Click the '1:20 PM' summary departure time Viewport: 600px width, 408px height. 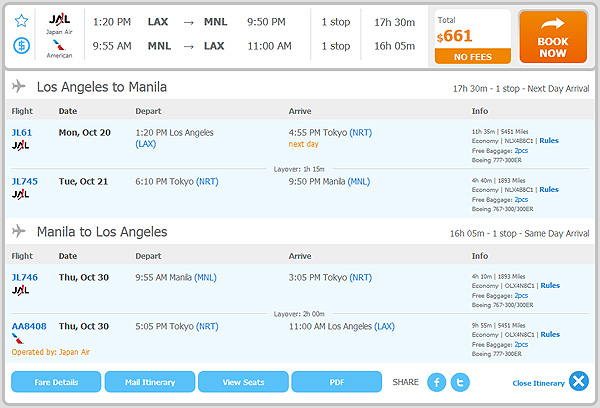[112, 22]
